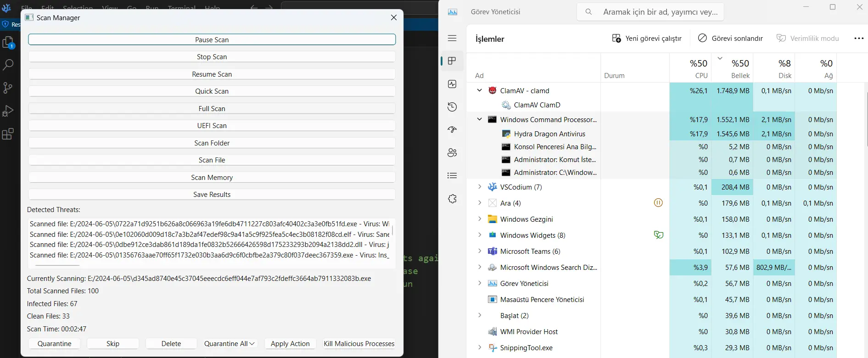Expand the Windows Gezgini process row
This screenshot has height=358, width=868.
point(480,219)
